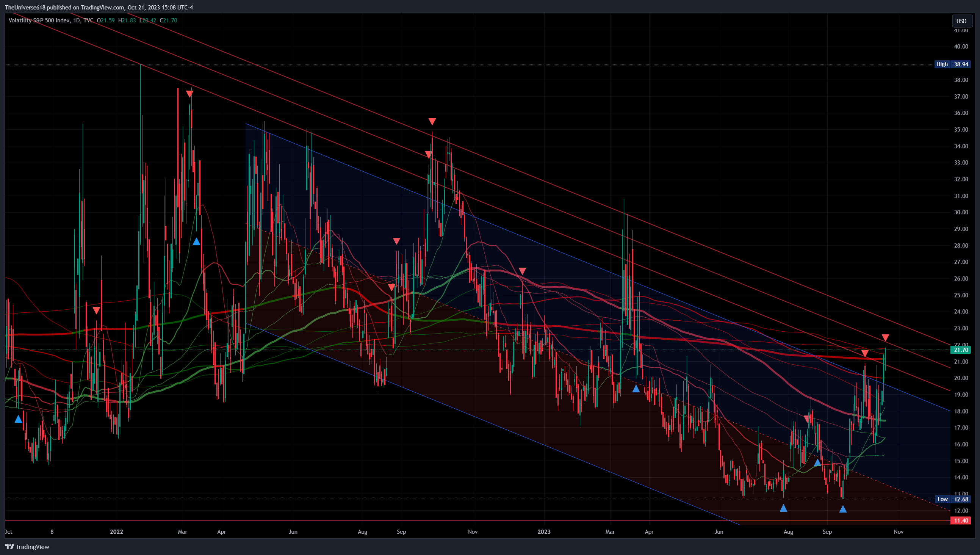Click the 15.00 price axis label

coord(961,461)
